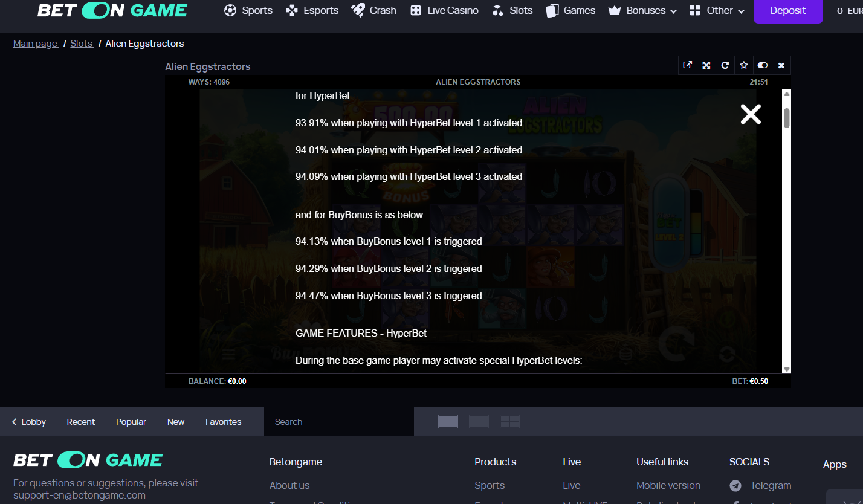Open the footer Sports link under Products
Screen dimensions: 863x504
(490, 485)
